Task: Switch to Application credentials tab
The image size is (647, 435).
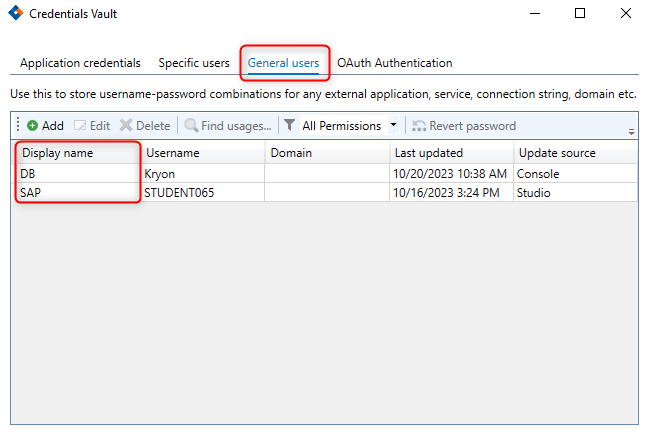Action: coord(80,63)
